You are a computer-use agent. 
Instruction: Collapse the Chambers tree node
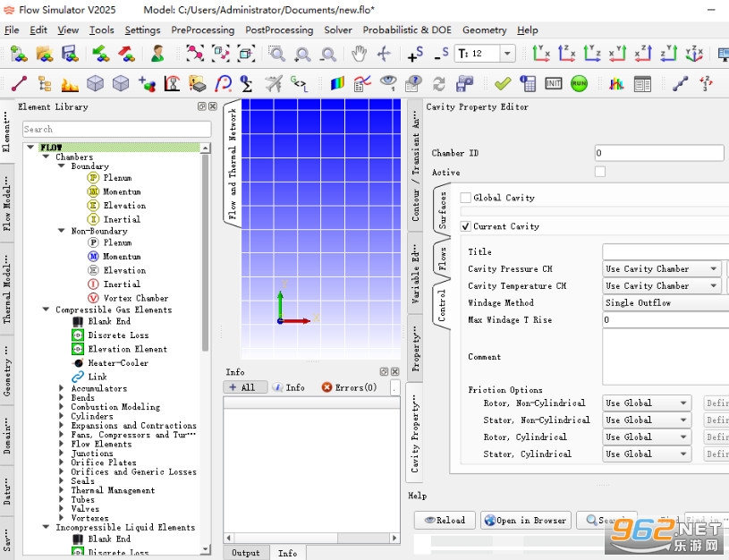pos(46,157)
